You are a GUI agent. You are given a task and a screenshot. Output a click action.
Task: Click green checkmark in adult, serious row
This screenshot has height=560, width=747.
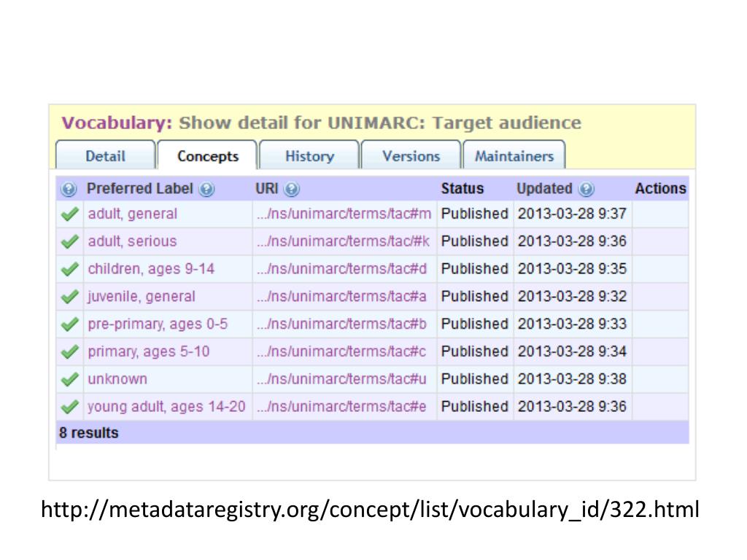click(x=69, y=242)
